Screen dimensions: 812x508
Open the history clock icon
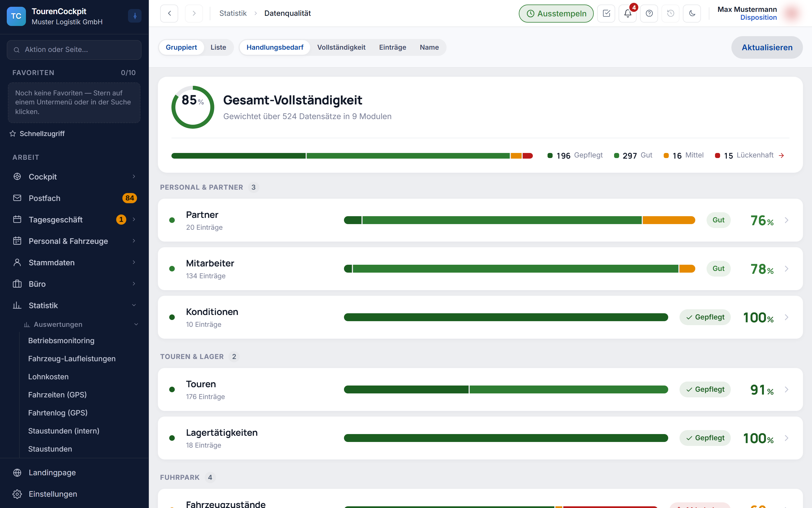671,14
